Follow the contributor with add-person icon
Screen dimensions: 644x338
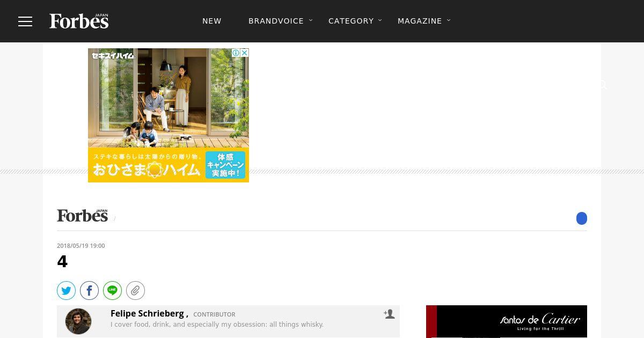[389, 314]
